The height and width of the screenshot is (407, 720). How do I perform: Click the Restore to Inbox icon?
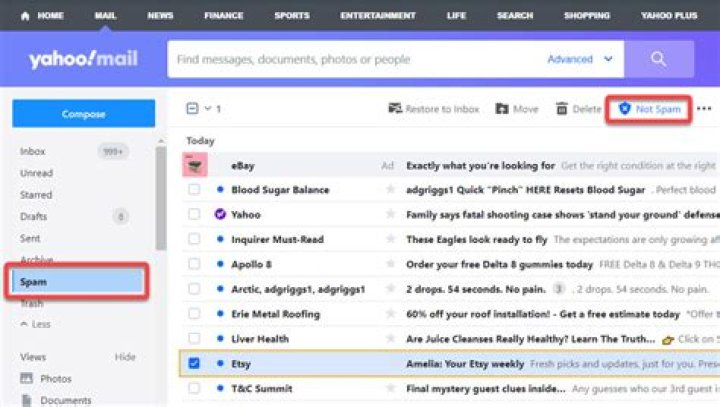tap(395, 109)
